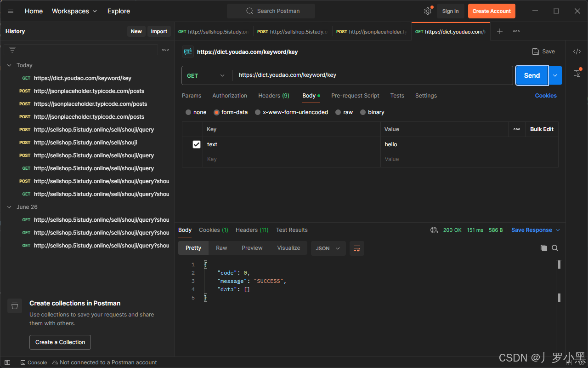Open the settings gear icon
588x368 pixels.
428,11
